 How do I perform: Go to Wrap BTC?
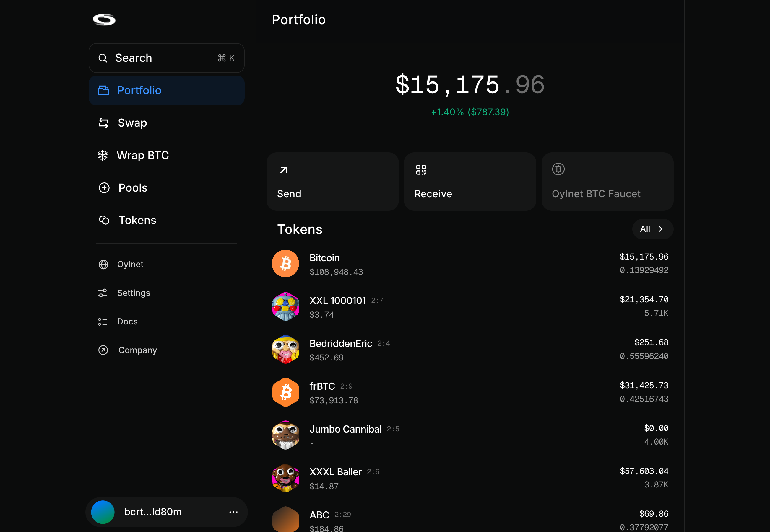click(x=166, y=155)
